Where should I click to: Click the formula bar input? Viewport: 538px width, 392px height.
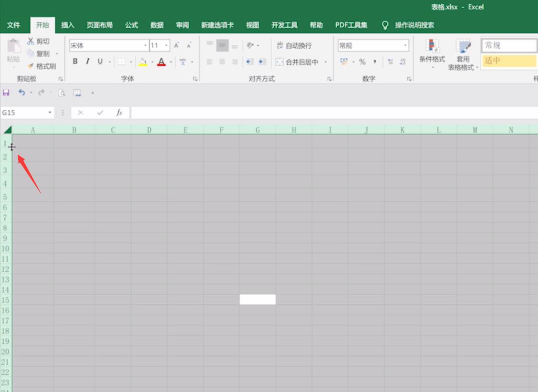pyautogui.click(x=334, y=113)
